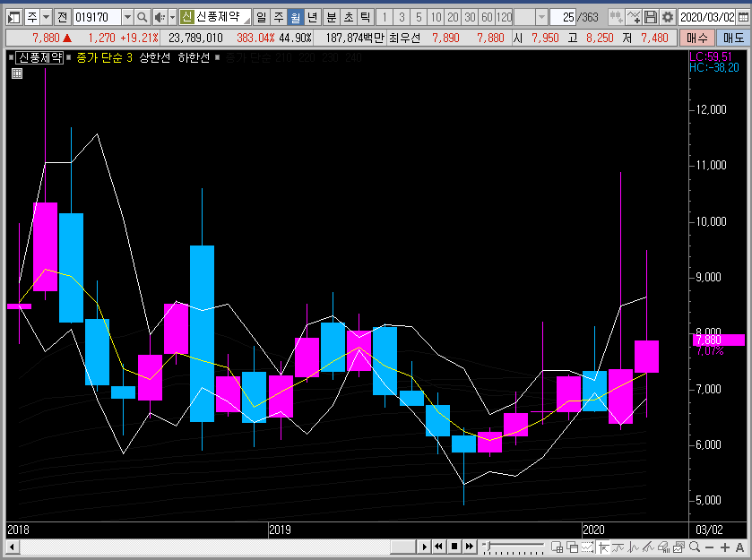752x560 pixels.
Task: Zoom in with plus icon
Action: coord(725,547)
